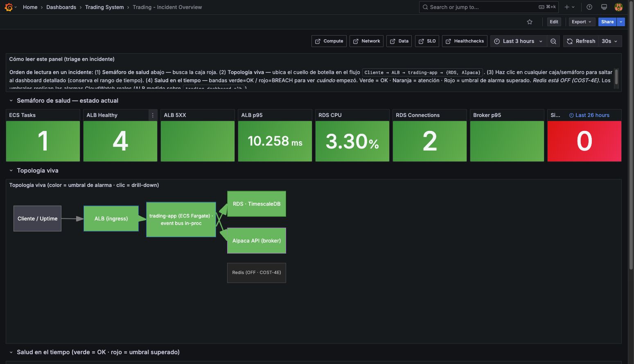Click the ALB 5XX green tile

pyautogui.click(x=198, y=141)
